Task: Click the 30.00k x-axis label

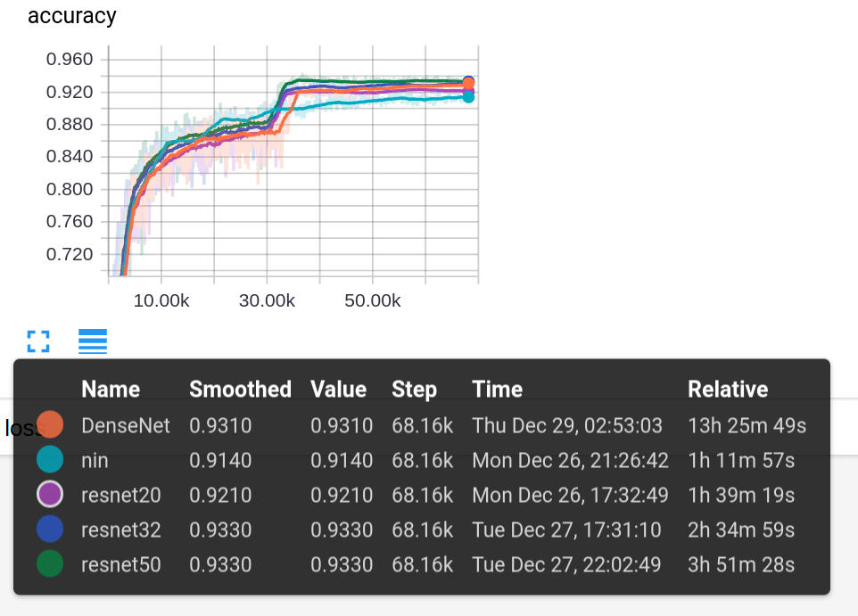Action: pyautogui.click(x=267, y=301)
